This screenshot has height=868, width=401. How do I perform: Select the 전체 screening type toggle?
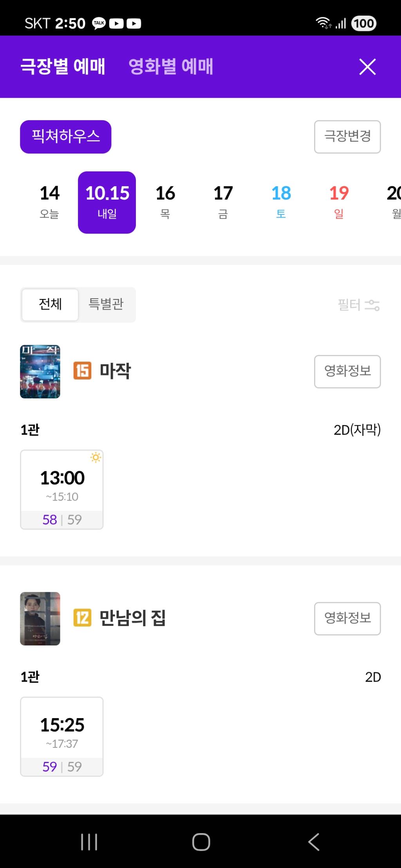[x=50, y=304]
